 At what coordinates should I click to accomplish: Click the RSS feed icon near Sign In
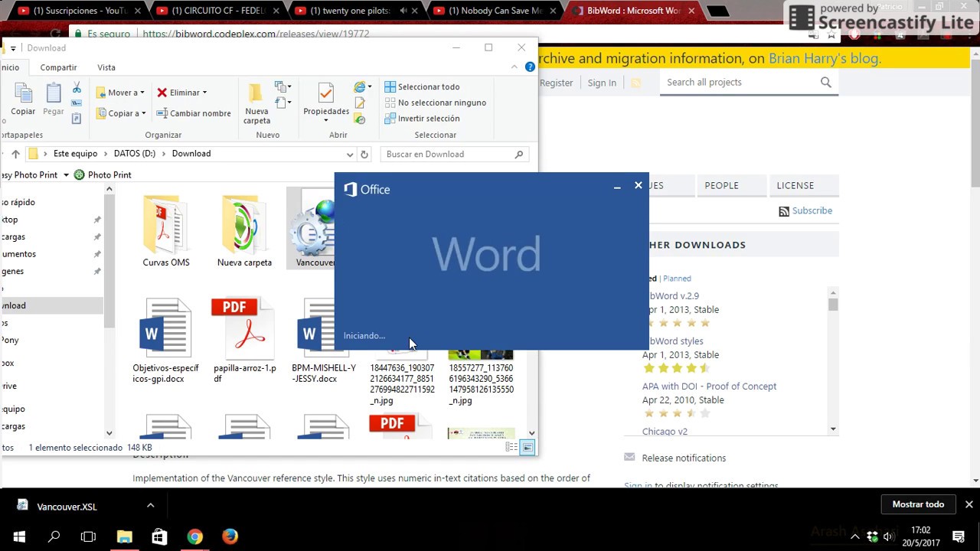point(635,83)
